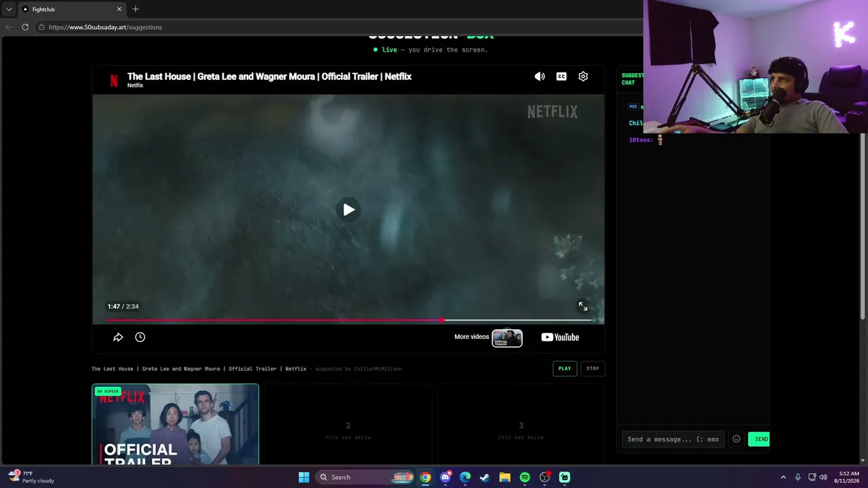Click inside the 'Send a message' chat field

673,439
